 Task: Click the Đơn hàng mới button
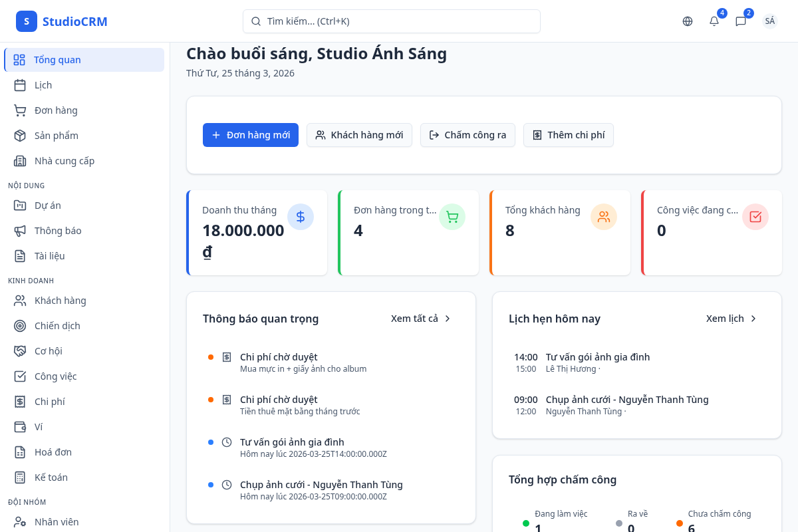[251, 135]
